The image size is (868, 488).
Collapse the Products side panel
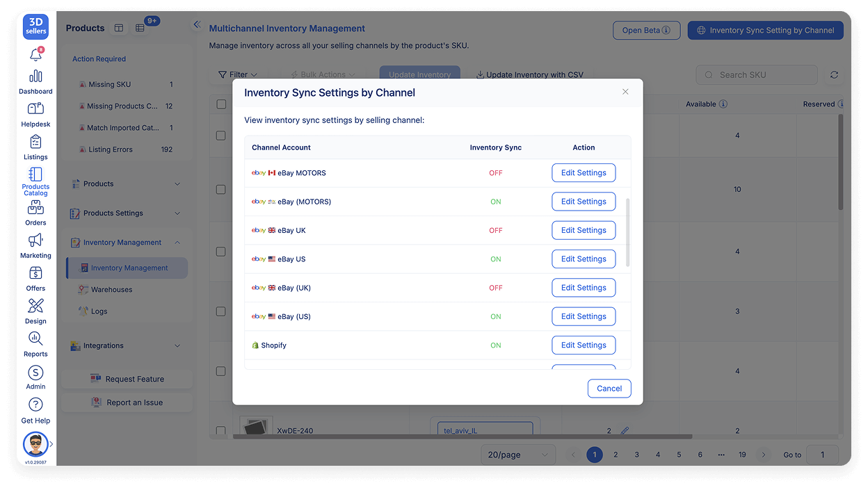coord(197,24)
